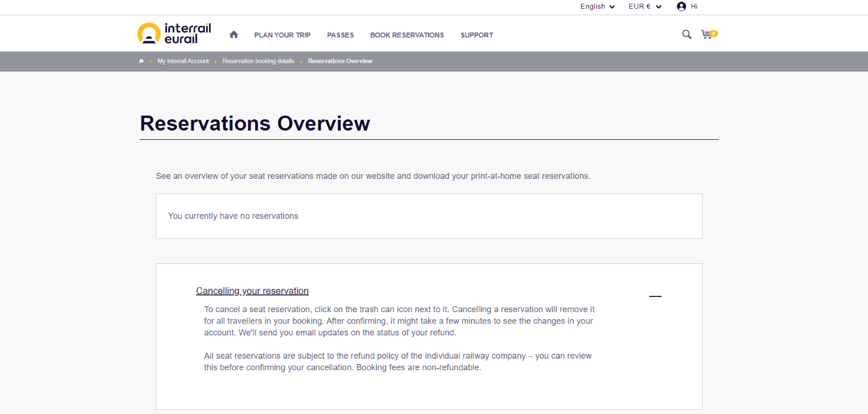Collapse the cancellation section with minus icon

(x=655, y=296)
